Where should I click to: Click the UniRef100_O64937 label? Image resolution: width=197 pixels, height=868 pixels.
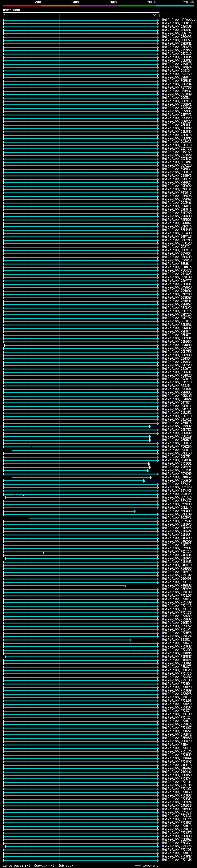pos(176,91)
